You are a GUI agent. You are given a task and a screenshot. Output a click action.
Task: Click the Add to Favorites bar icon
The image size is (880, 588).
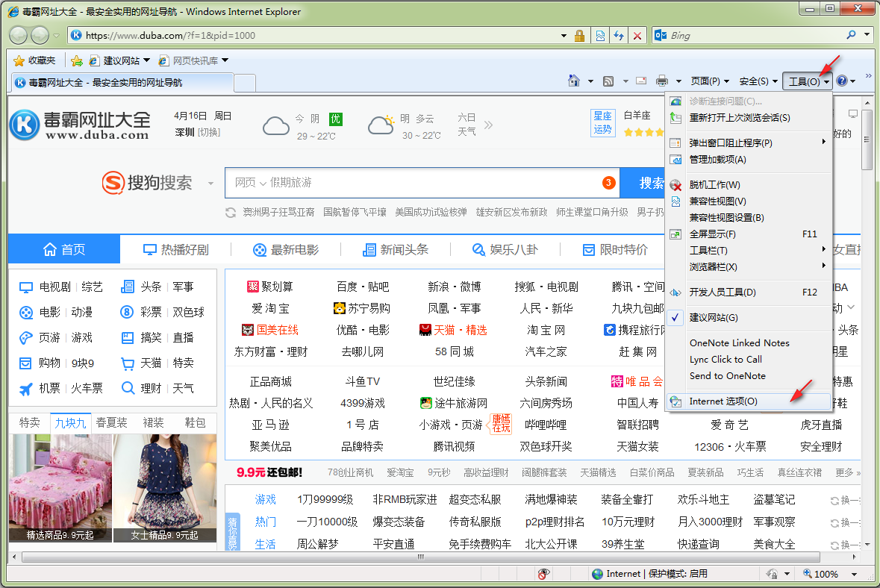(x=77, y=60)
